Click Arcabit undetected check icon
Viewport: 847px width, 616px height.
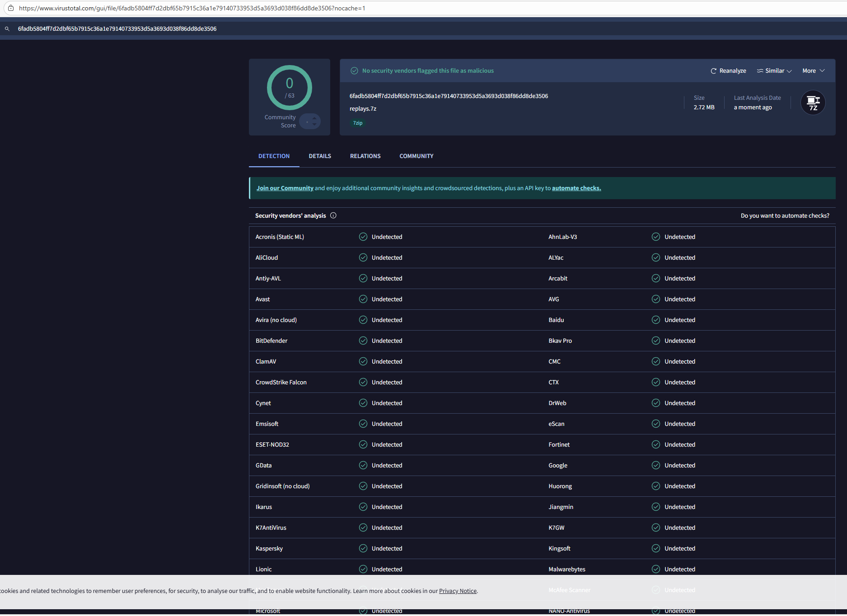tap(656, 278)
